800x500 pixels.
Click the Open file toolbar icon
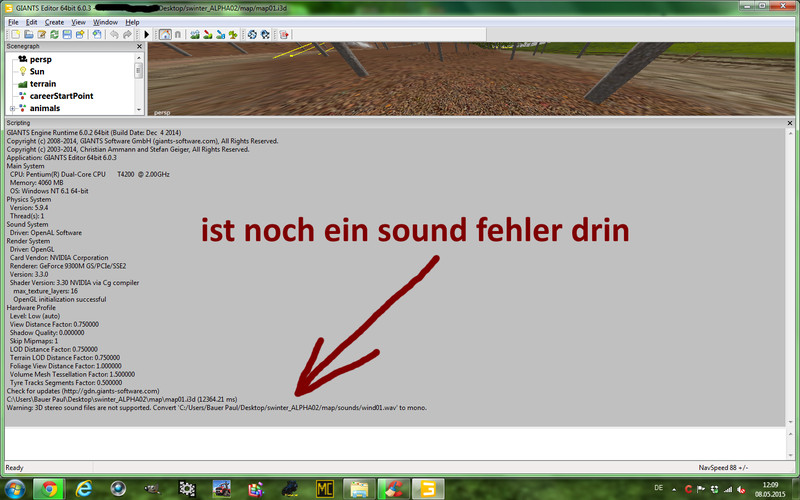pyautogui.click(x=26, y=34)
